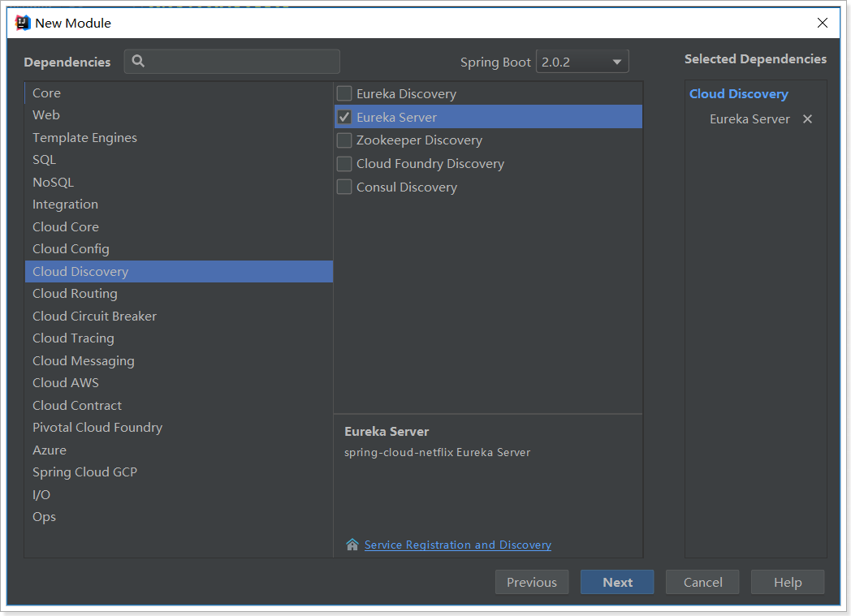Screen dimensions: 851x616
Task: Click the Eureka Server label in Selected Dependencies
Action: [749, 118]
